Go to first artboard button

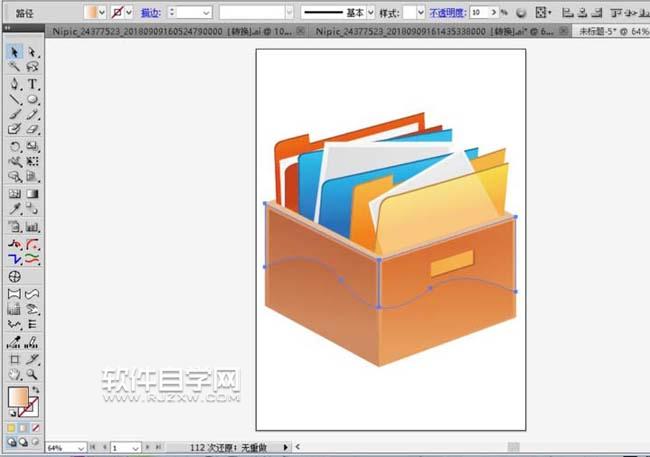92,447
